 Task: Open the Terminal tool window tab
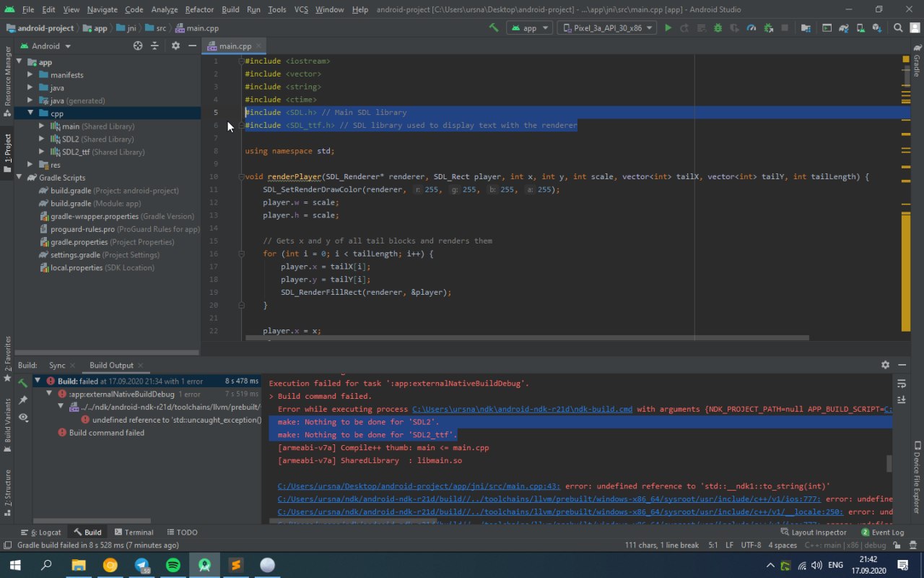(134, 532)
